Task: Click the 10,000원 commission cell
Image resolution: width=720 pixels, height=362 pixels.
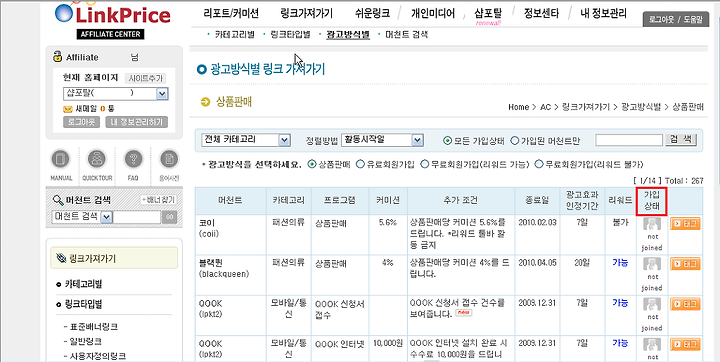Action: pyautogui.click(x=388, y=343)
